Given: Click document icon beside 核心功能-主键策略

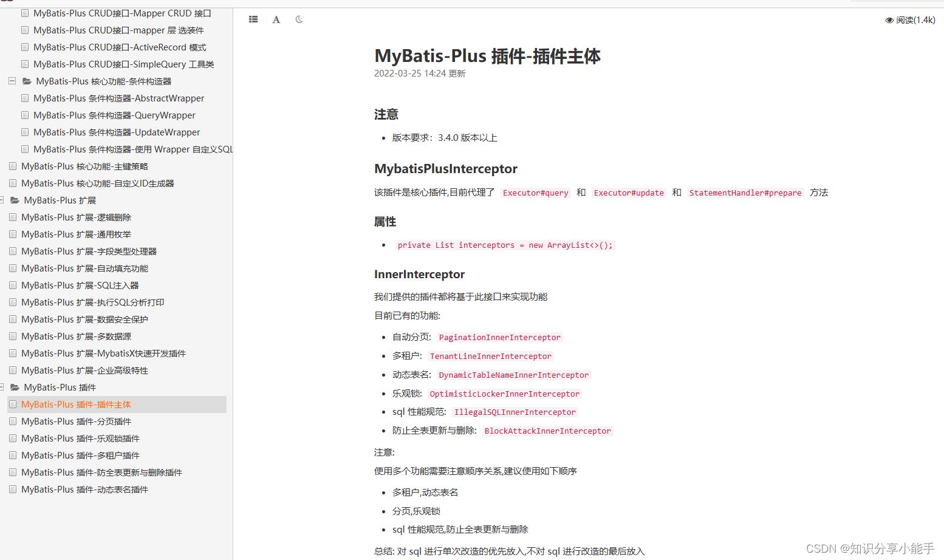Looking at the screenshot, I should click(13, 166).
